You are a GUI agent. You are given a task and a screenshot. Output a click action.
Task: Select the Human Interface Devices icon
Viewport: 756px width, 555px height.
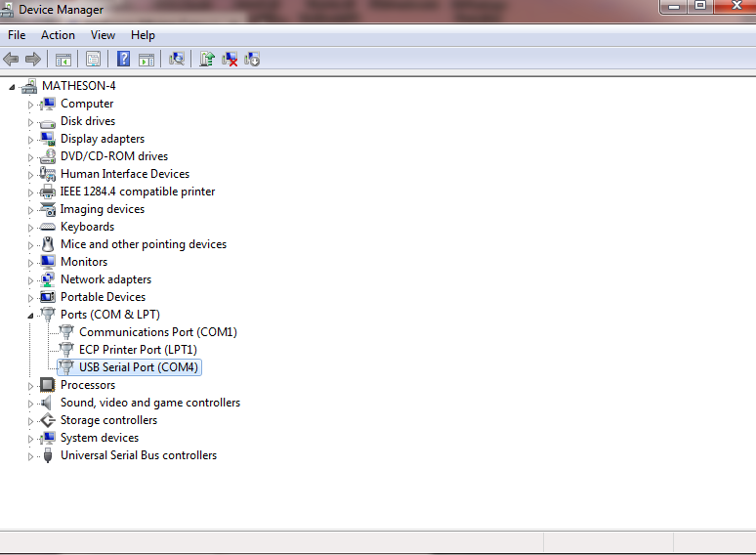[x=48, y=174]
